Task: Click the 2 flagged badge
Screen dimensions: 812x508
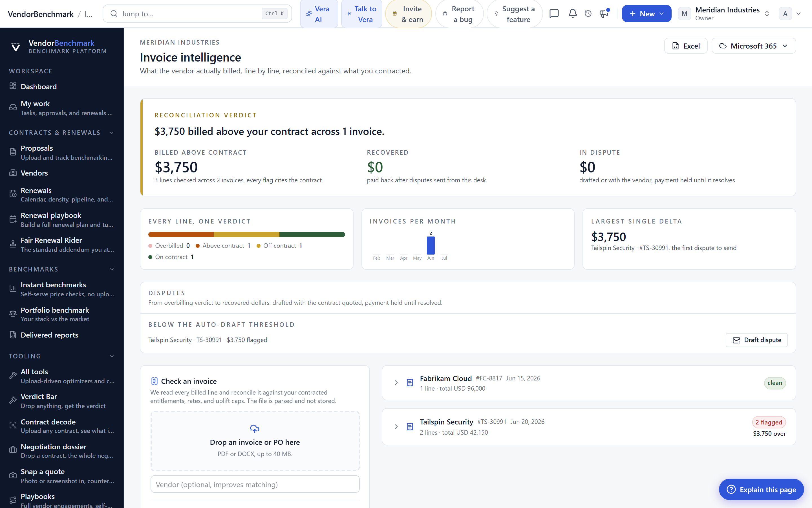Action: pyautogui.click(x=769, y=422)
